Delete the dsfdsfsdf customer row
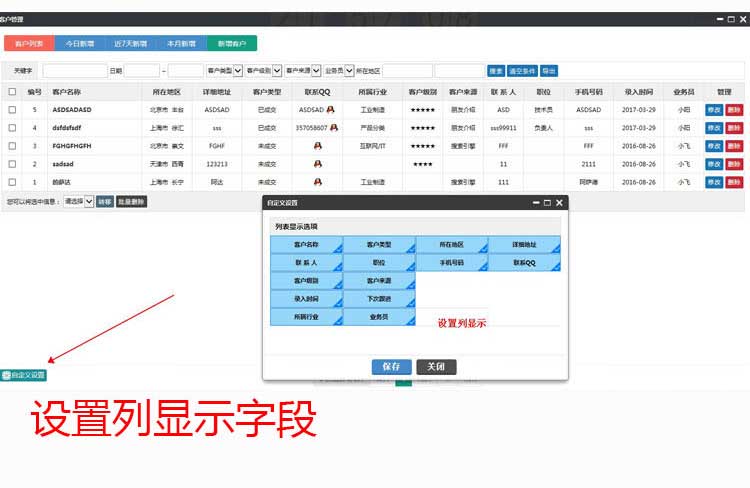Screen dimensions: 750x488 point(734,128)
